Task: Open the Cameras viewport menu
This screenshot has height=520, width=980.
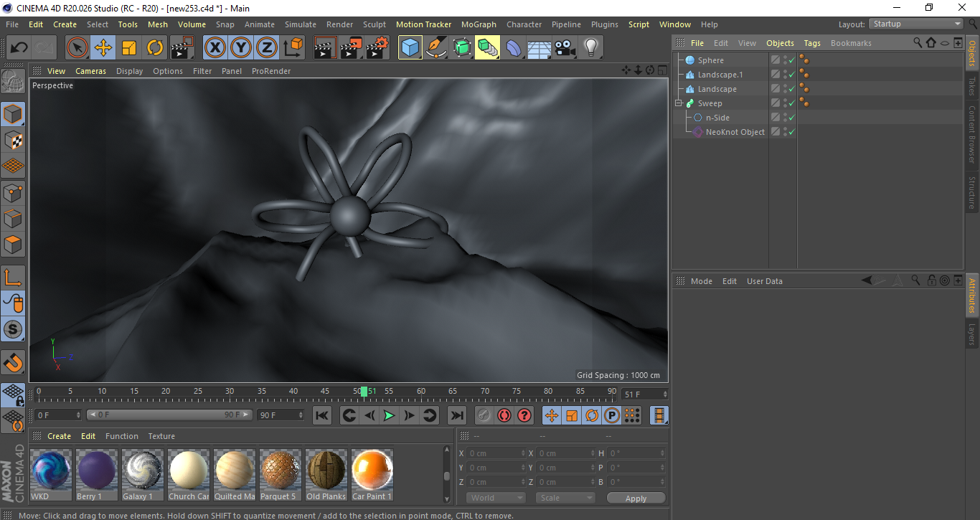Action: (90, 71)
